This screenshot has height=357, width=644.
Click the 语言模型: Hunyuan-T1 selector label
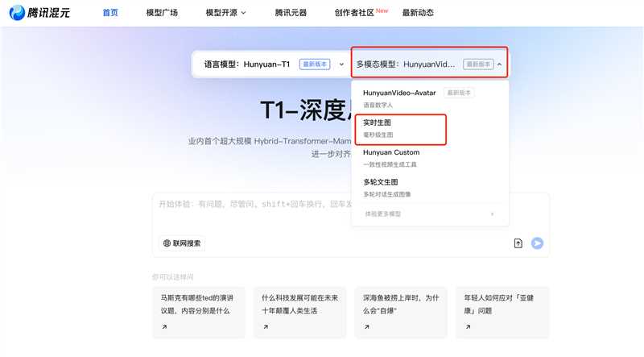pyautogui.click(x=247, y=64)
